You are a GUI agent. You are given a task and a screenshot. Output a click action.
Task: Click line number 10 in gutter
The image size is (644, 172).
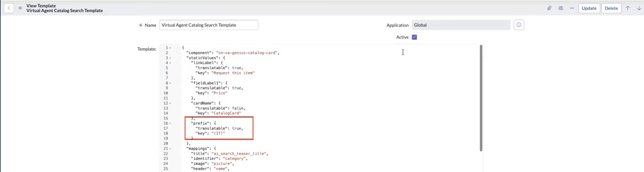pyautogui.click(x=166, y=93)
